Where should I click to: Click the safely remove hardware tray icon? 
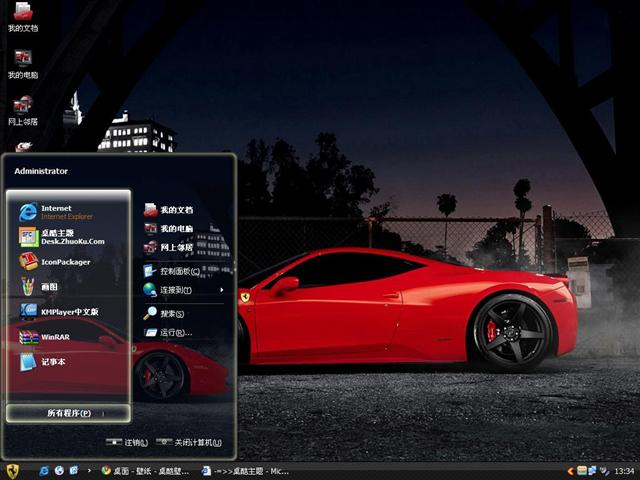(x=604, y=471)
